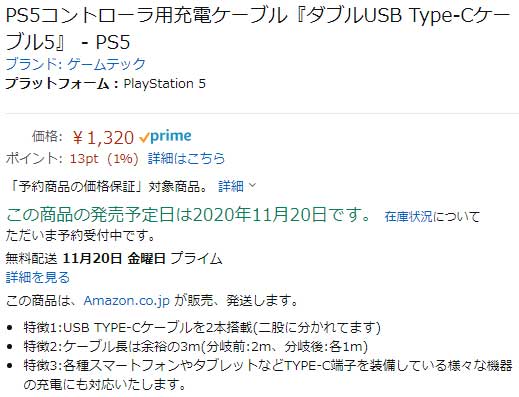This screenshot has height=397, width=519.
Task: Open the Amazon.co.jp seller link
Action: coord(127,301)
